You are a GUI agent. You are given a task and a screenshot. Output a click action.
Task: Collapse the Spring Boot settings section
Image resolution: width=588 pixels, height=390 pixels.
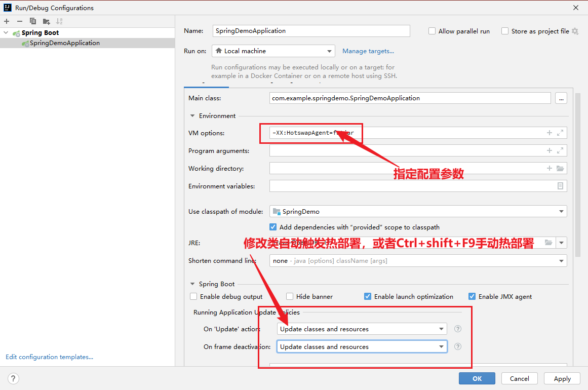pyautogui.click(x=192, y=284)
